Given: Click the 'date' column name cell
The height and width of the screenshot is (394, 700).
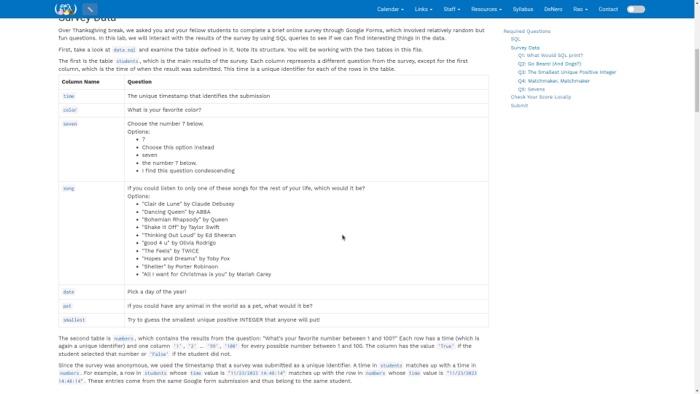Looking at the screenshot, I should 91,292.
